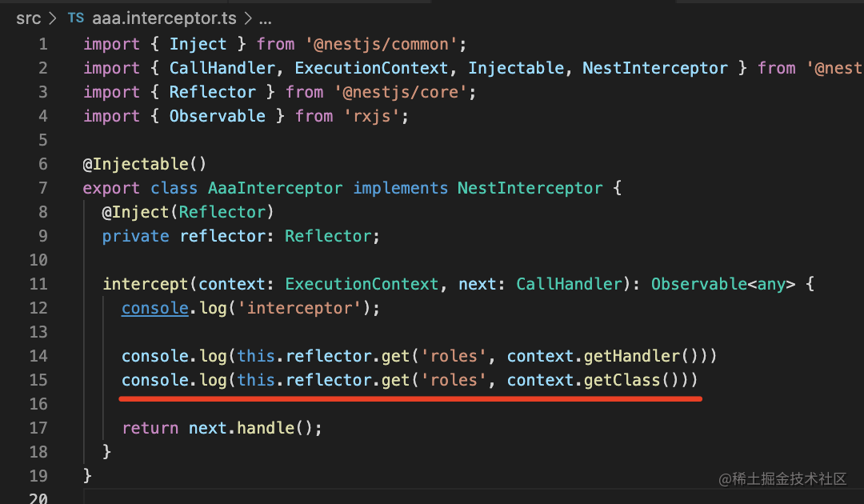This screenshot has height=504, width=864.
Task: Click line number 11 in the gutter
Action: pos(38,284)
